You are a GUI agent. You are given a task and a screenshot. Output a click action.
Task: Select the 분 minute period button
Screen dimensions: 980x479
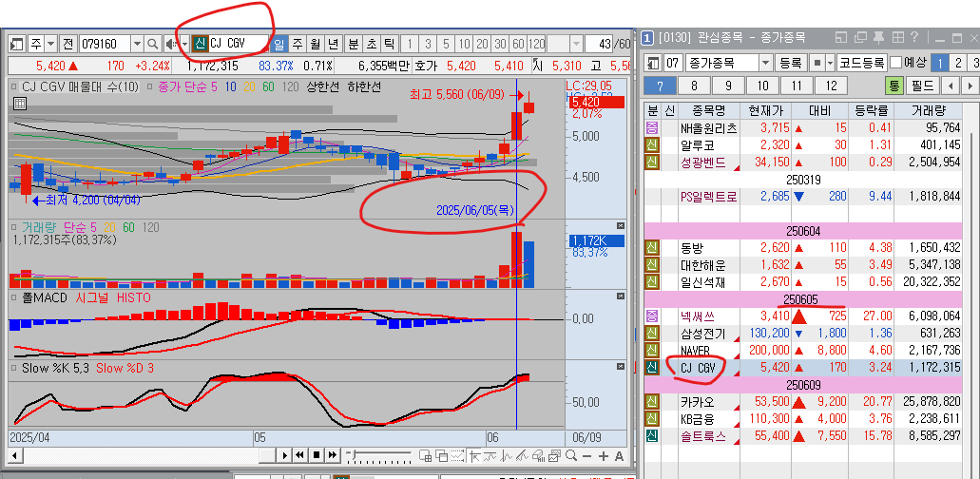pyautogui.click(x=354, y=44)
